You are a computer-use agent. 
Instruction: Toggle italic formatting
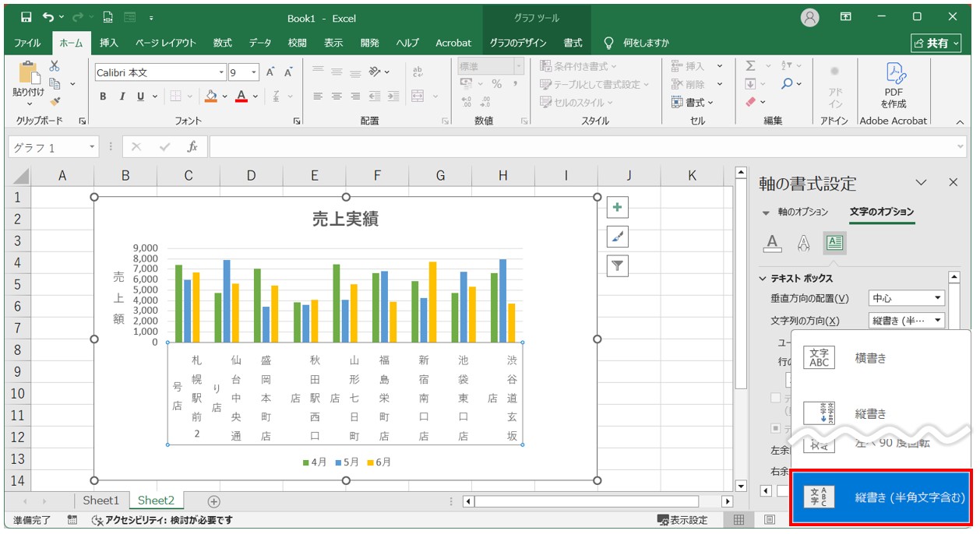coord(122,97)
